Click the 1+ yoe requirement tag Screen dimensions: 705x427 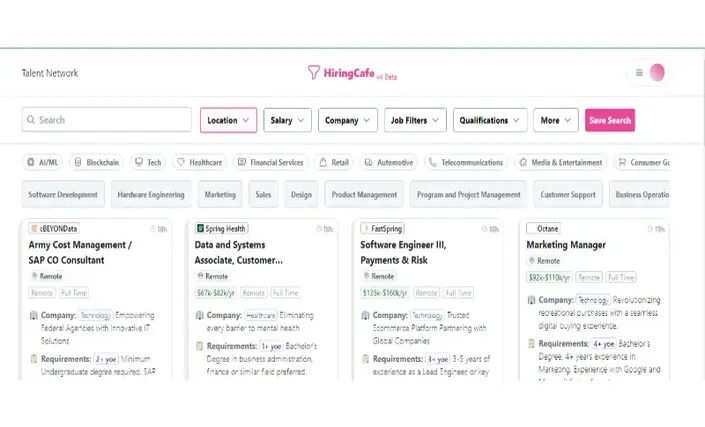(272, 346)
